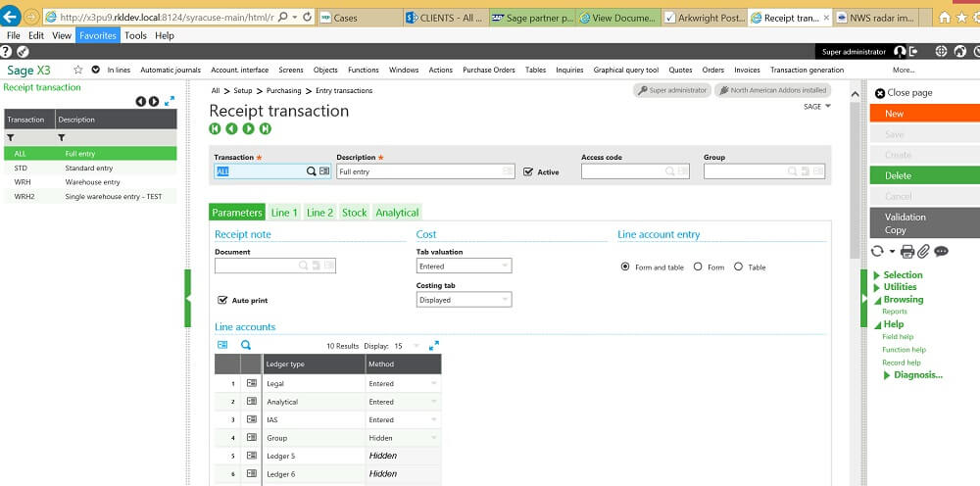Screen dimensions: 980x486
Task: Toggle the Active checkbox
Action: [x=528, y=171]
